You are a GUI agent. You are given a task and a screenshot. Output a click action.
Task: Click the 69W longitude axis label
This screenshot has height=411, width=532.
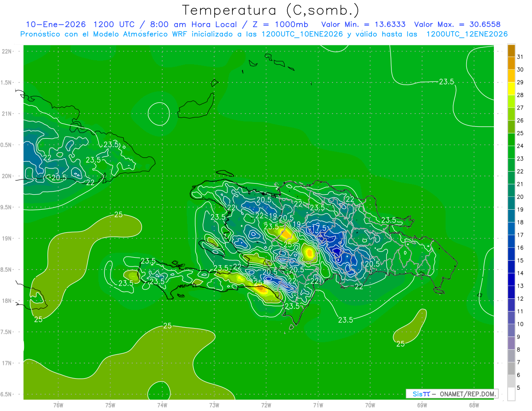point(422,405)
